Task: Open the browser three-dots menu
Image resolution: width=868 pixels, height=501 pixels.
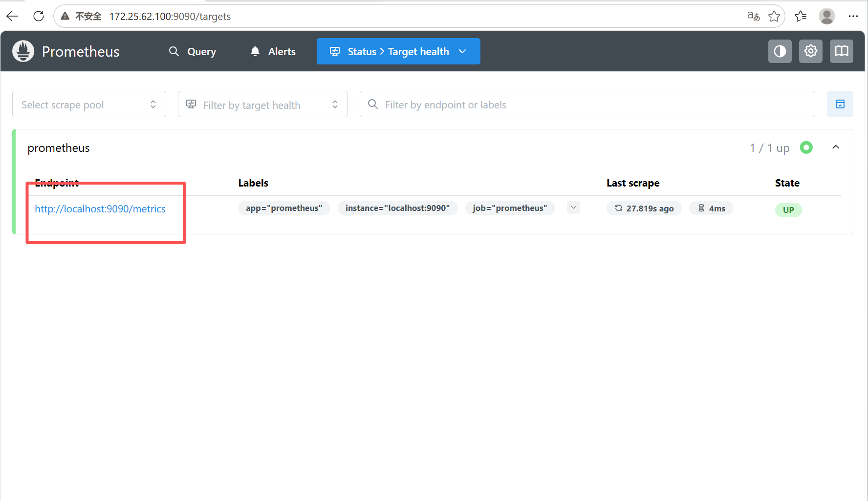Action: pos(853,16)
